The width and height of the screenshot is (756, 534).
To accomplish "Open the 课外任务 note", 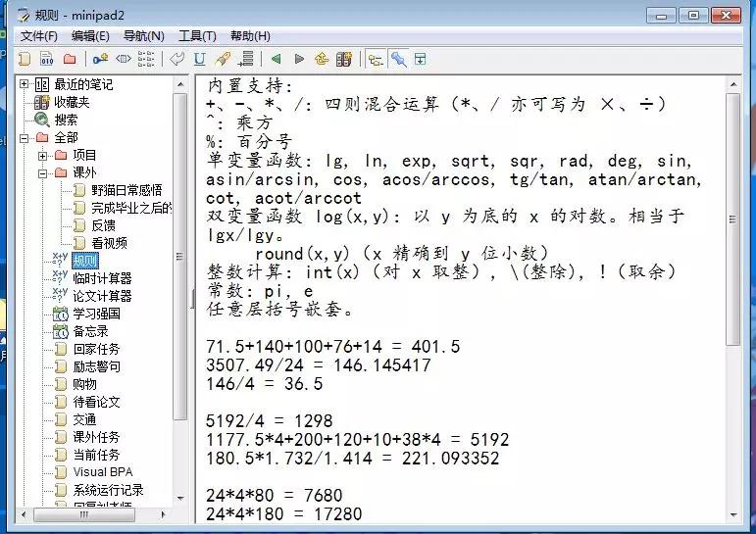I will coord(96,437).
